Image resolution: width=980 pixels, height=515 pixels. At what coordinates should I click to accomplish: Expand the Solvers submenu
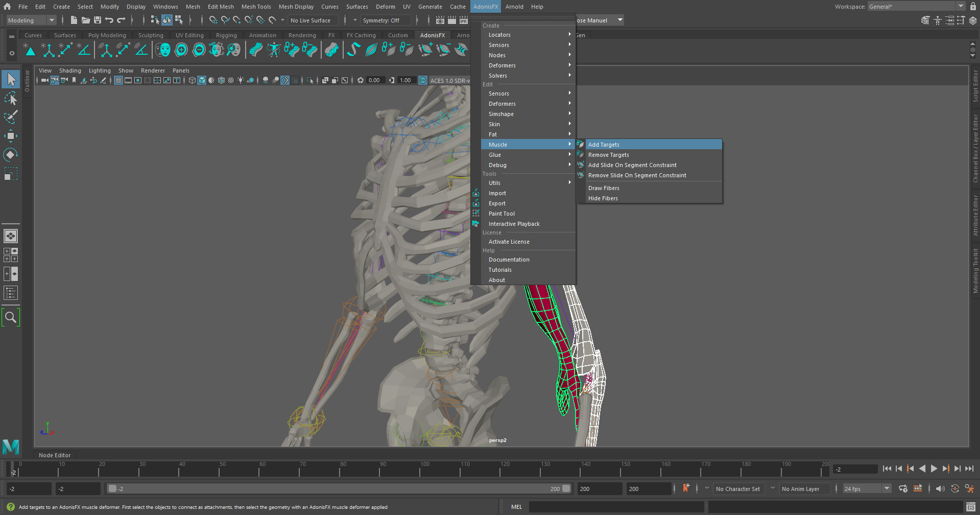[x=528, y=76]
